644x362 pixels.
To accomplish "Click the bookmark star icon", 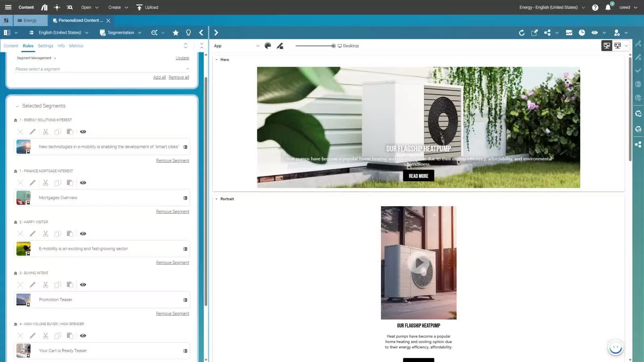I will [175, 33].
